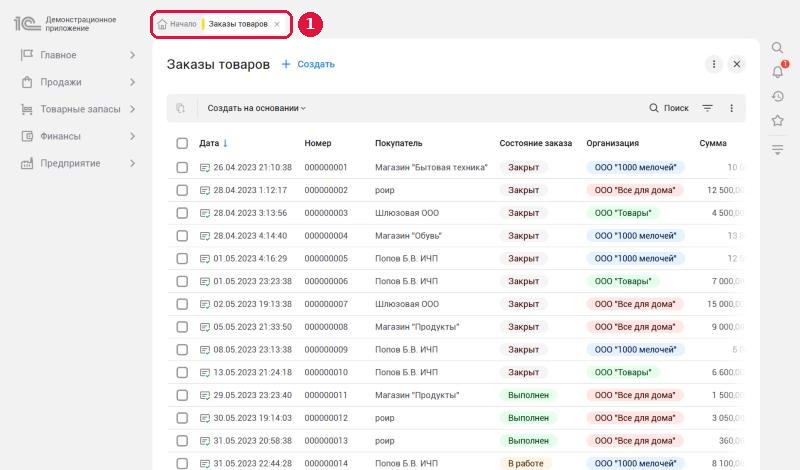Click document icon of order 000000005
This screenshot has height=470, width=800.
[205, 259]
